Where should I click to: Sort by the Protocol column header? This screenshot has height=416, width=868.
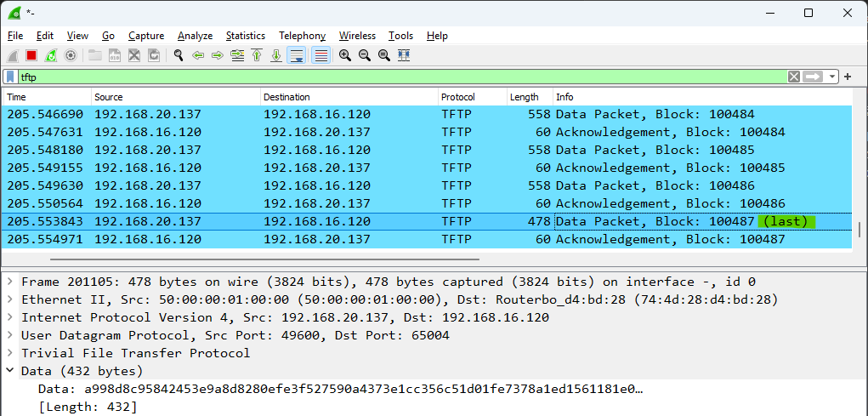[472, 97]
